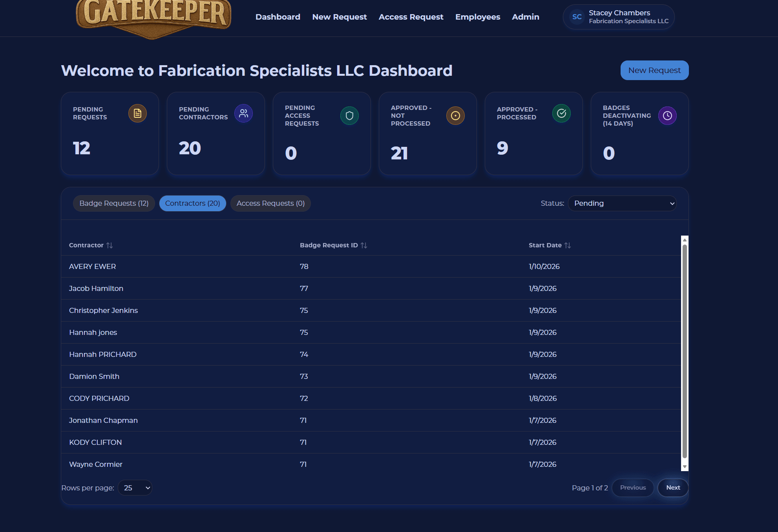Go to the Next page
Image resolution: width=778 pixels, height=532 pixels.
coord(673,488)
